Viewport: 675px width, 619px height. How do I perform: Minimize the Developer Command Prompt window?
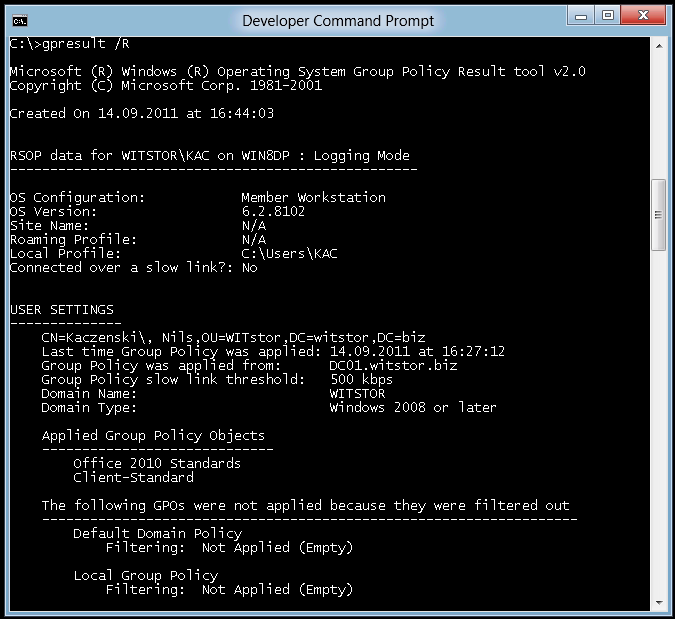pyautogui.click(x=581, y=16)
